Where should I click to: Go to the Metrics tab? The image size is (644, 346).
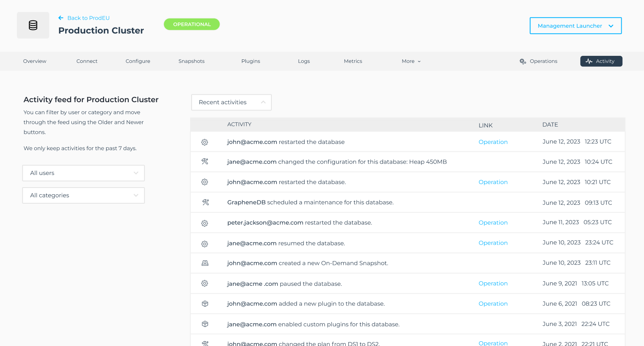tap(353, 61)
